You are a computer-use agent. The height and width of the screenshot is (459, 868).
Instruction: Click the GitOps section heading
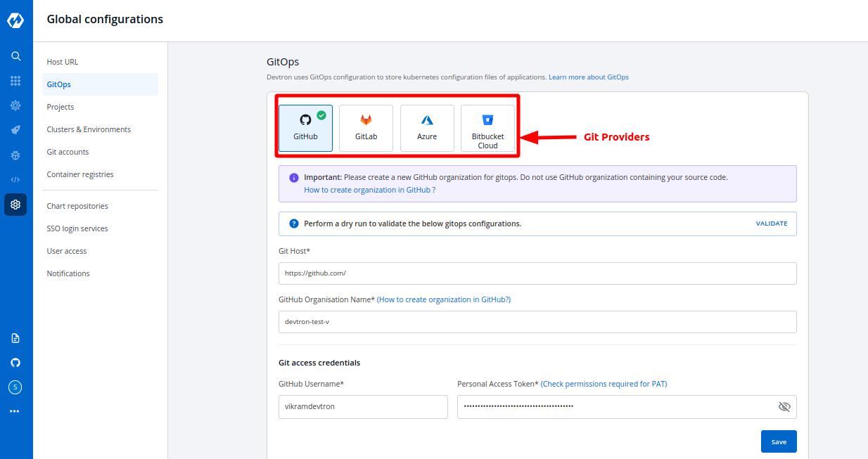[283, 62]
